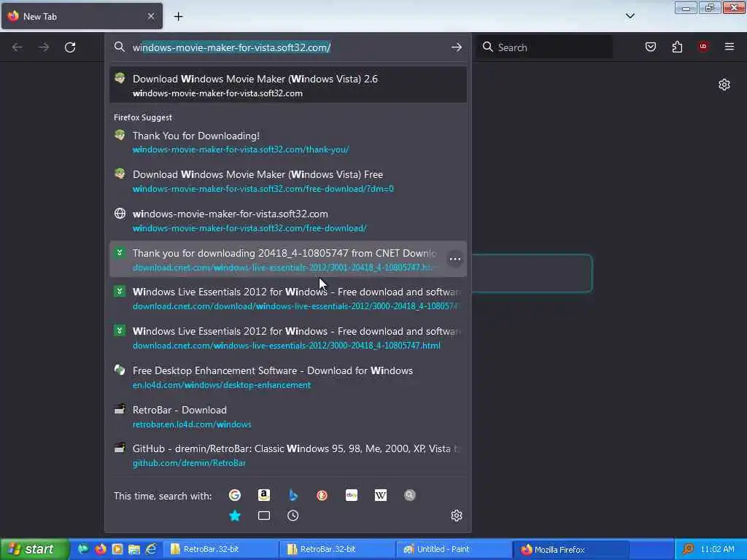Open the uBlock Origin shield icon

point(703,47)
